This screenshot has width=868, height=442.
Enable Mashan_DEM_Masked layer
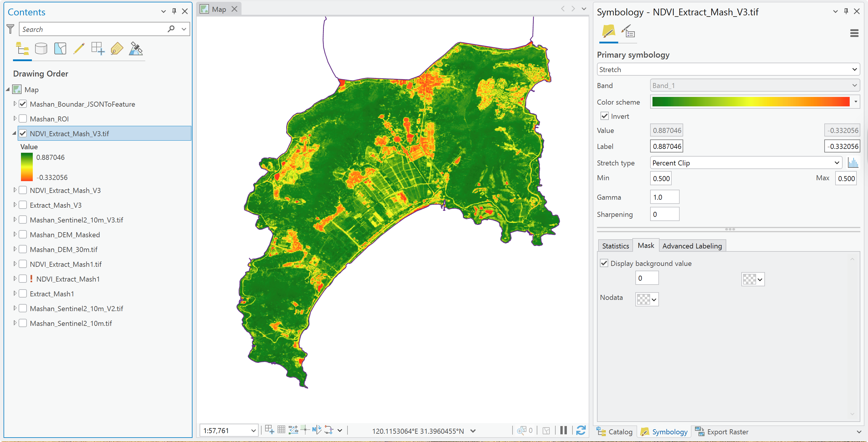(x=23, y=234)
